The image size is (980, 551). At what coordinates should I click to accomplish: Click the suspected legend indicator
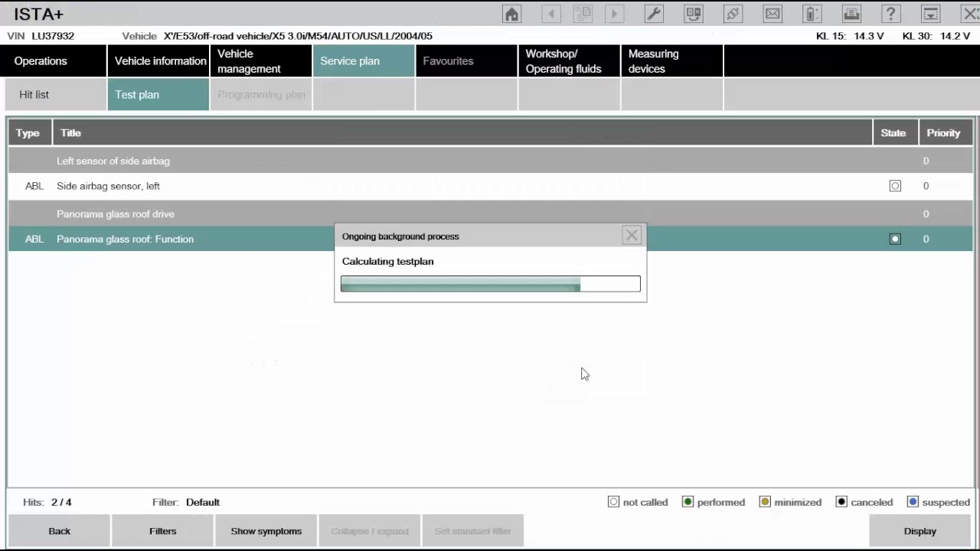pyautogui.click(x=913, y=502)
